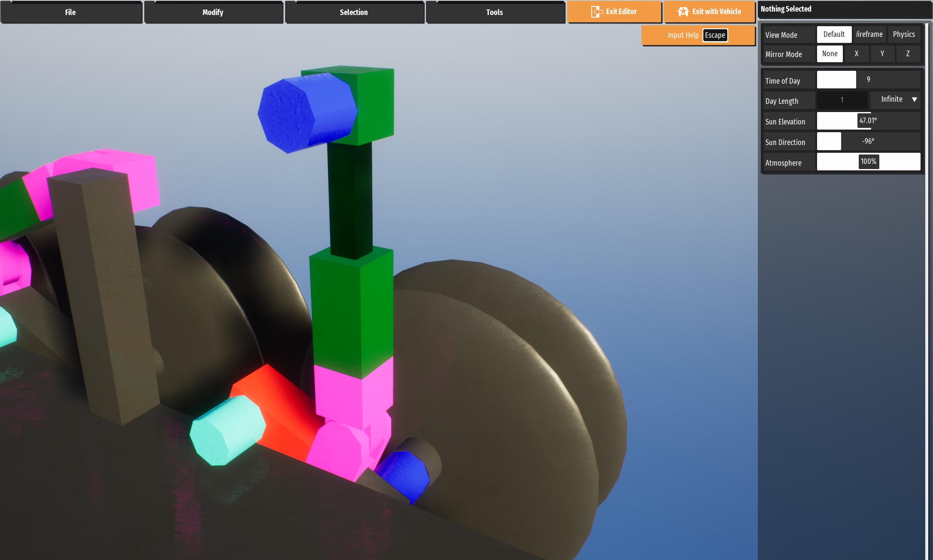Open the File menu

70,12
